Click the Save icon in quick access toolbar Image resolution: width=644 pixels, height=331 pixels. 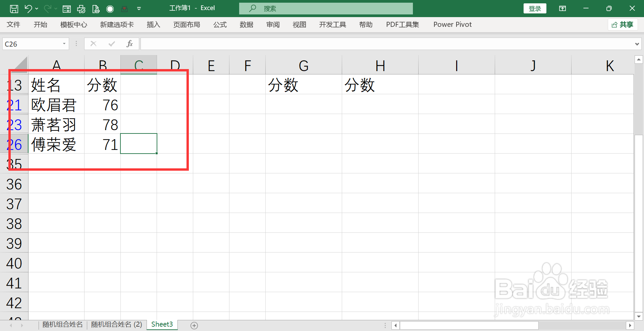[x=14, y=9]
